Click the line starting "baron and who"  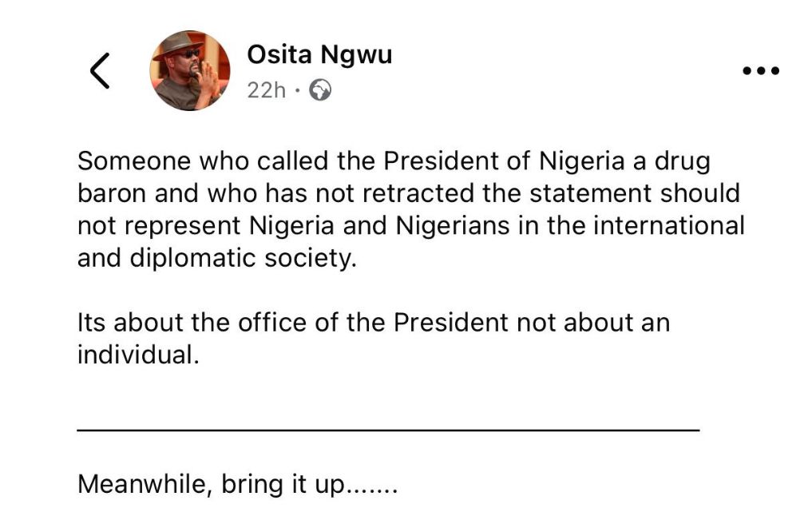coord(409,193)
